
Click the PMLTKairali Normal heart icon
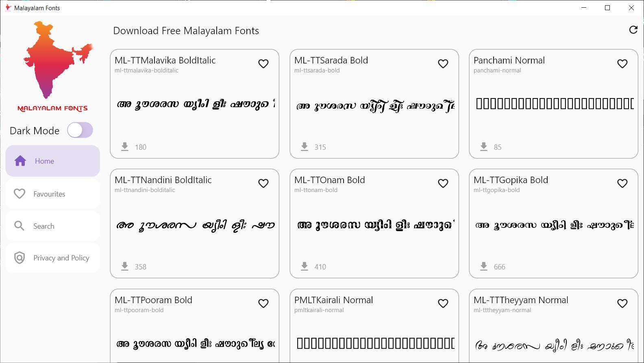[443, 303]
